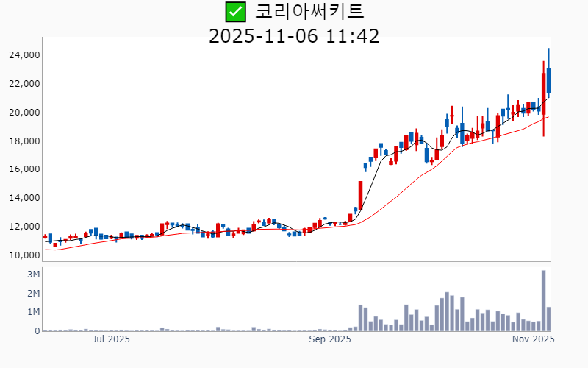Click the 16,000 price axis label
This screenshot has height=368, width=588.
click(24, 169)
